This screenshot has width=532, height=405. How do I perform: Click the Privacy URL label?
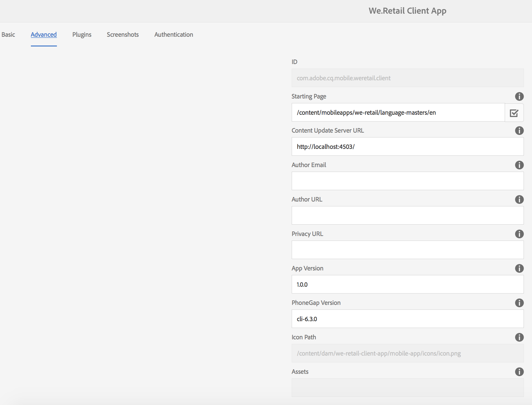307,234
